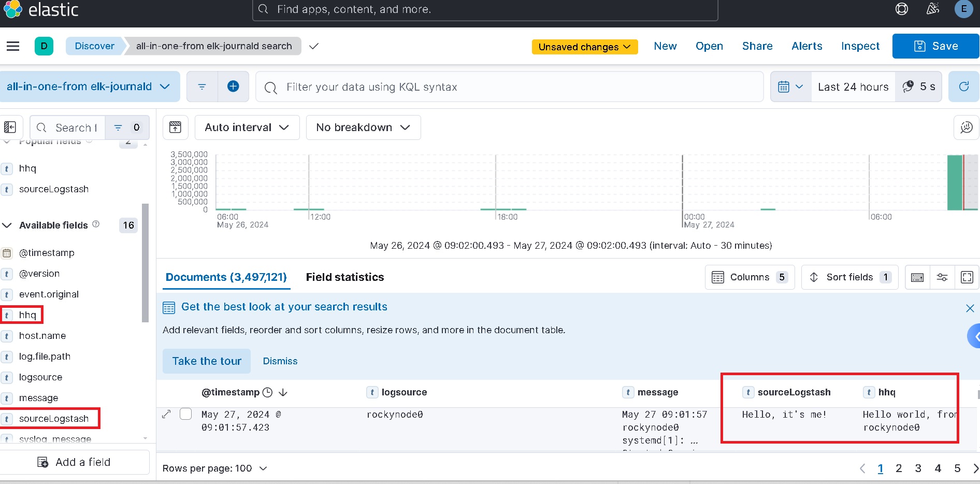Viewport: 980px width, 484px height.
Task: Click Take the tour button
Action: pos(207,361)
